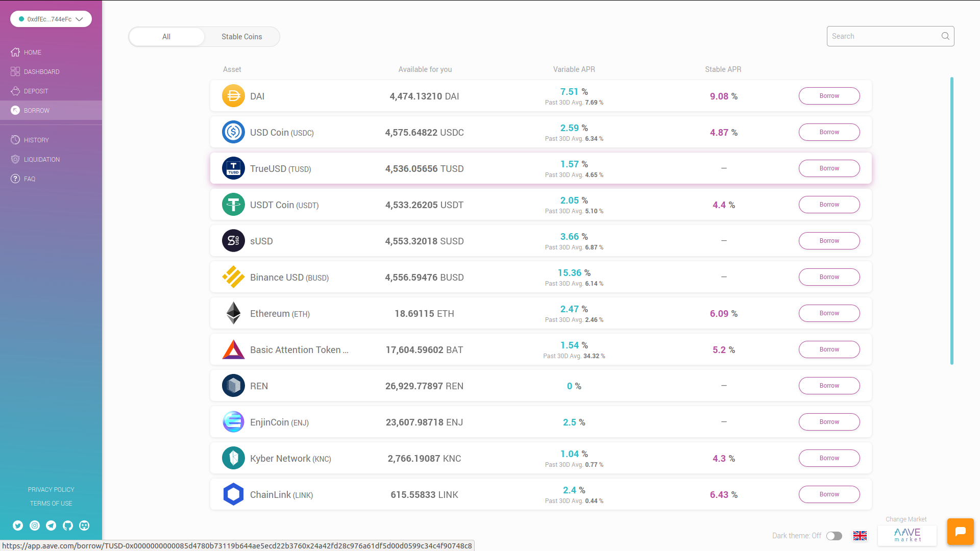Click Borrow button for Binance USD
The image size is (980, 551).
(829, 277)
